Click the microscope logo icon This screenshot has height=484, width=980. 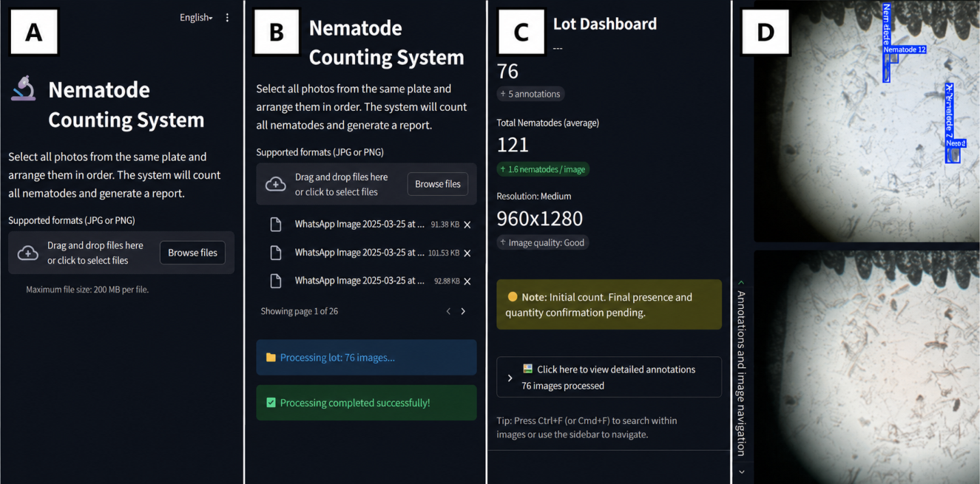click(x=24, y=89)
